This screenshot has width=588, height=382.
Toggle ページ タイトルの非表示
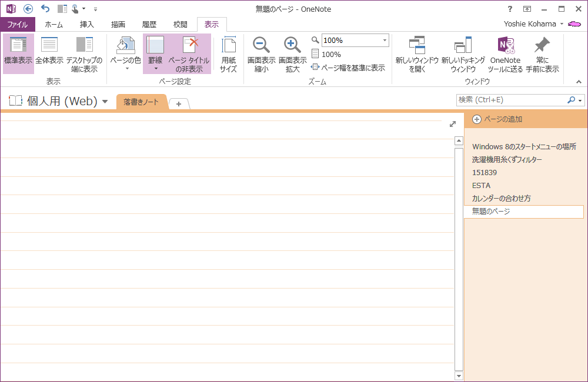pyautogui.click(x=189, y=54)
